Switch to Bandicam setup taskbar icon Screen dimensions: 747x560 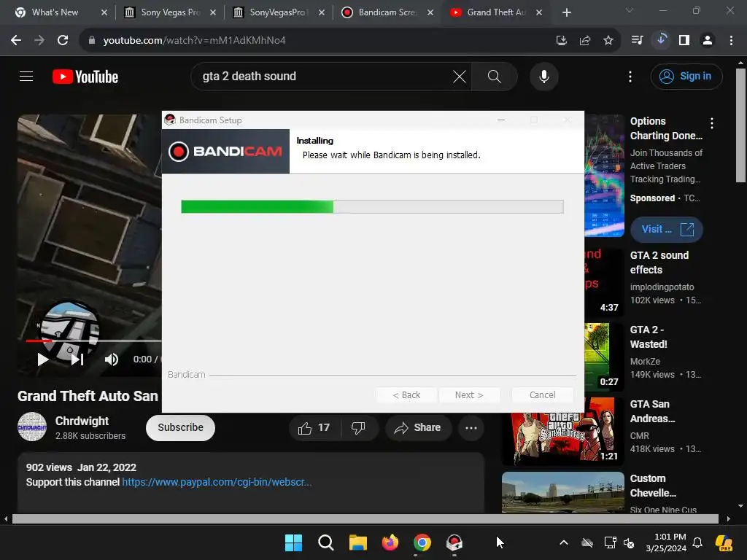click(x=454, y=542)
